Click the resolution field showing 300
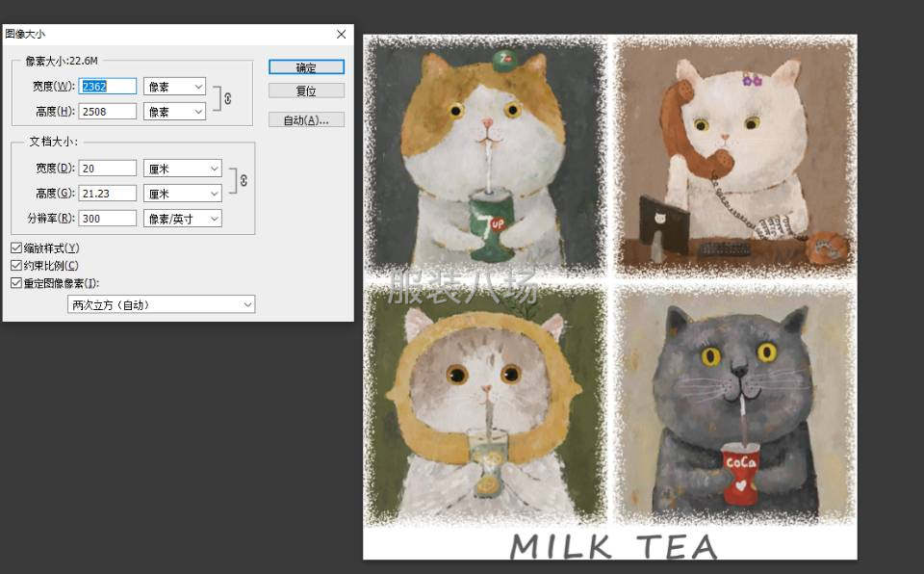The width and height of the screenshot is (924, 574). click(107, 219)
